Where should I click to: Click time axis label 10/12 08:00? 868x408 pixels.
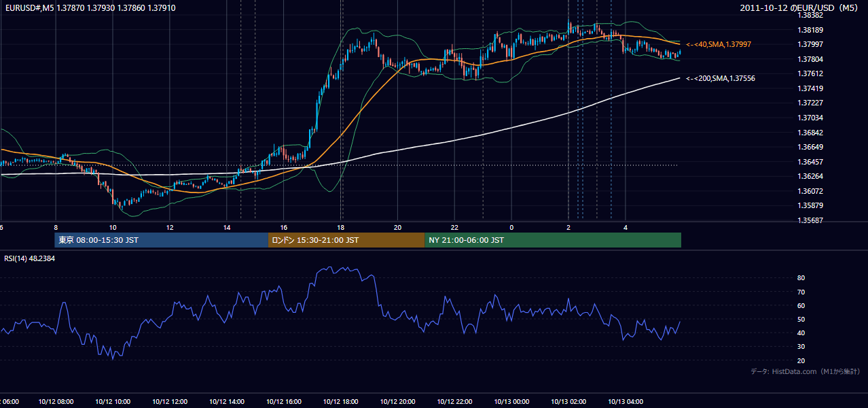56,402
